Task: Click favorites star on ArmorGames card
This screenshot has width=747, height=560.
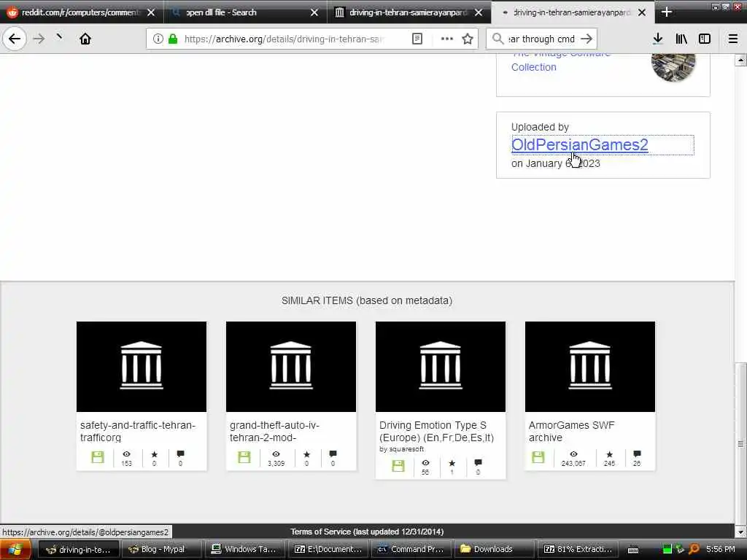Action: click(609, 454)
